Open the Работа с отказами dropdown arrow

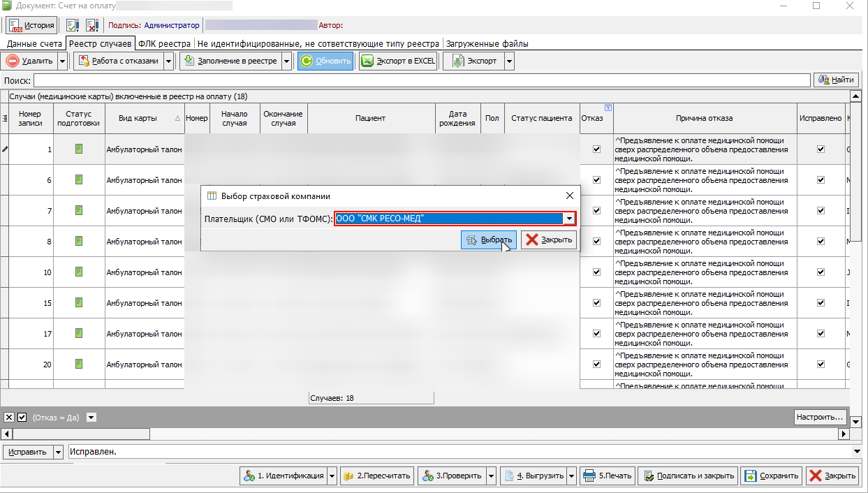[169, 61]
